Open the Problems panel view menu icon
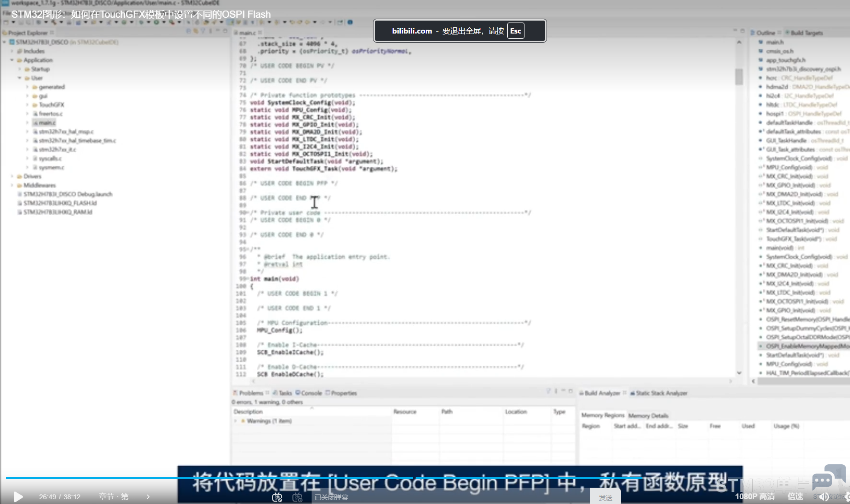850x504 pixels. [556, 391]
